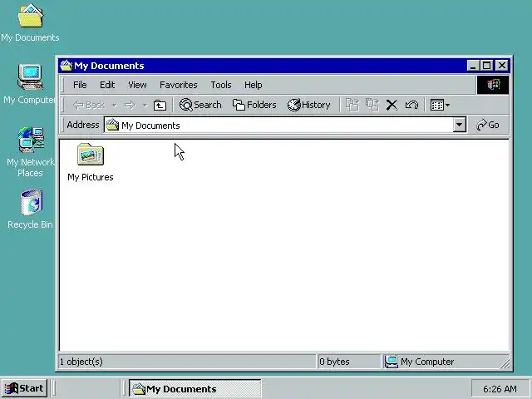Open the Forward history dropdown arrow

coord(145,106)
